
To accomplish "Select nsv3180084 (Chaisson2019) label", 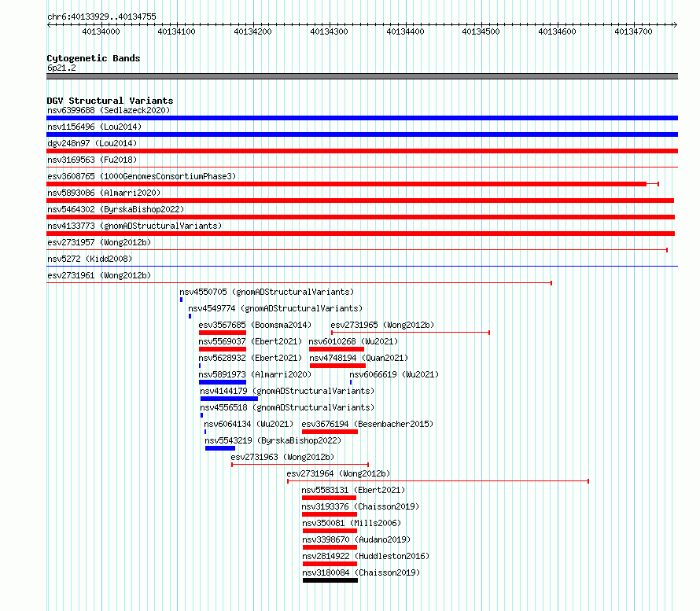I will [361, 572].
